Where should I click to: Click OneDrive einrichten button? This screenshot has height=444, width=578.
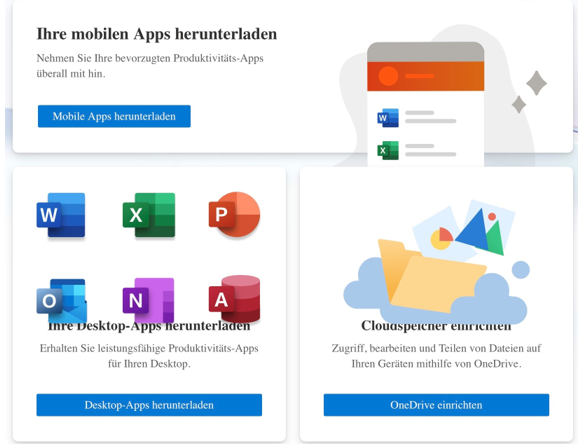coord(436,405)
